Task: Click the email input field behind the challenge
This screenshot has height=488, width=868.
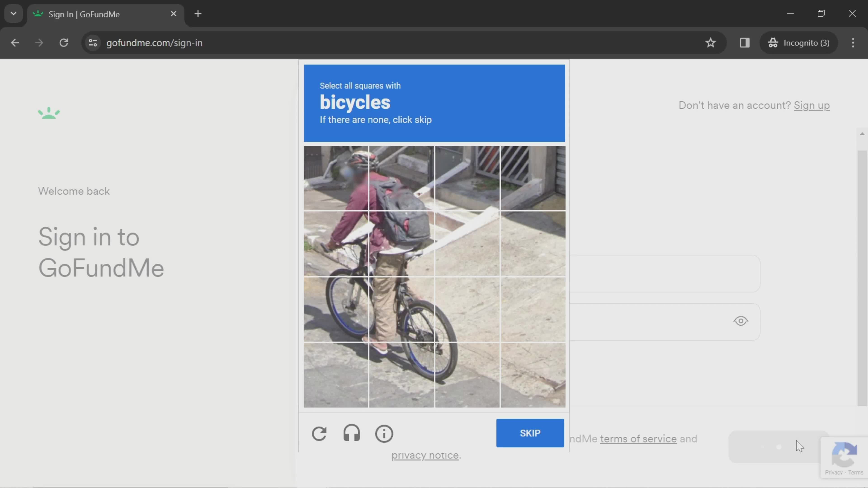Action: tap(665, 273)
